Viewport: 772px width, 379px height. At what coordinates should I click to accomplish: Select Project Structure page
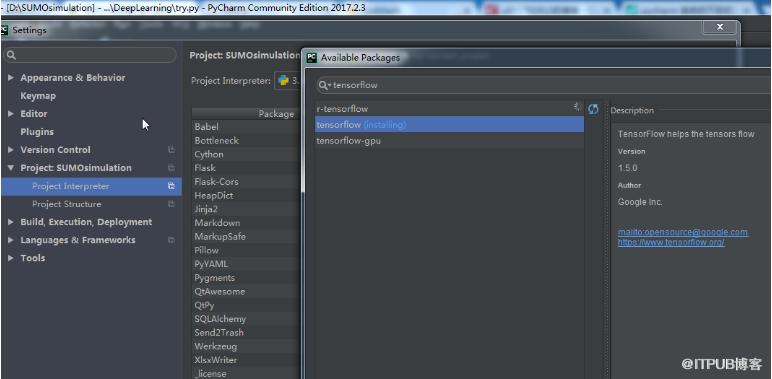pyautogui.click(x=91, y=204)
